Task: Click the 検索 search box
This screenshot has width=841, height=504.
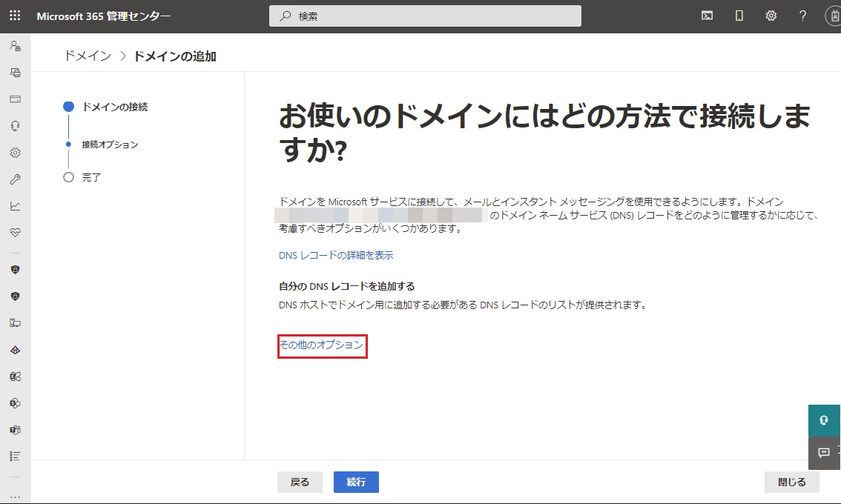Action: pyautogui.click(x=425, y=16)
